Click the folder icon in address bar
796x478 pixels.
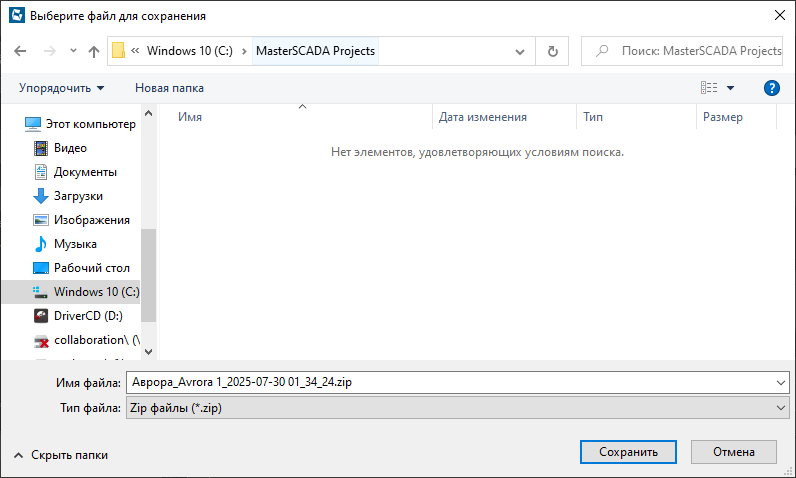(118, 51)
